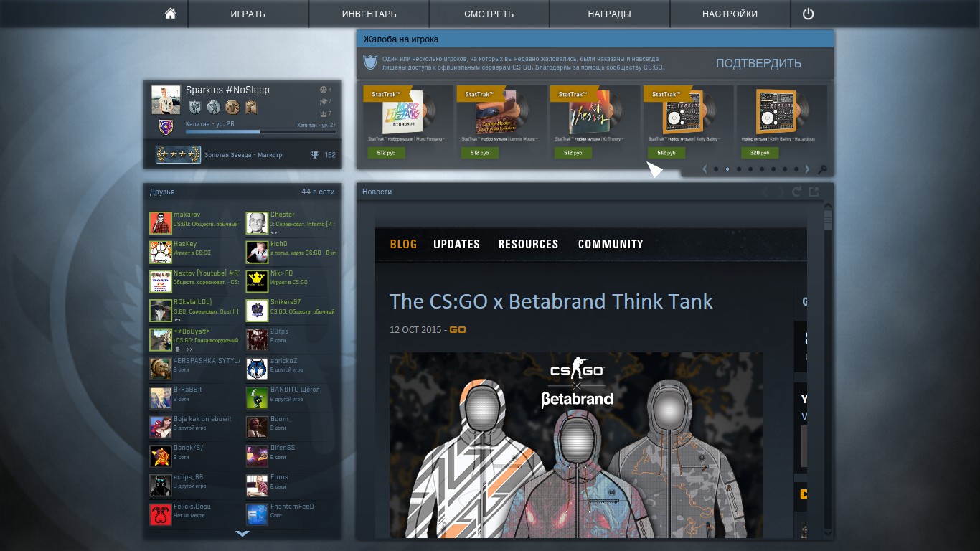Viewport: 980px width, 551px height.
Task: Open HasKey's paw avatar
Action: click(161, 253)
